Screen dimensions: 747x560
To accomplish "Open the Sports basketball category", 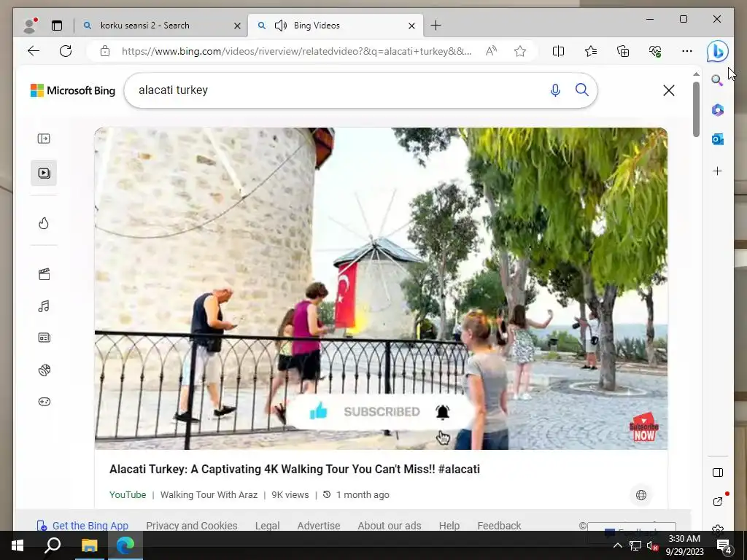I will (44, 370).
